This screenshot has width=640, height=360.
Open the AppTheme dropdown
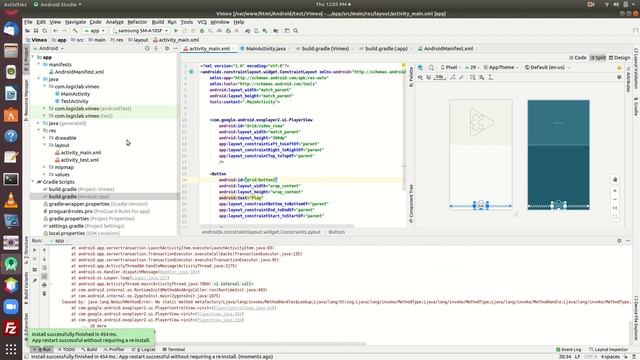click(501, 67)
